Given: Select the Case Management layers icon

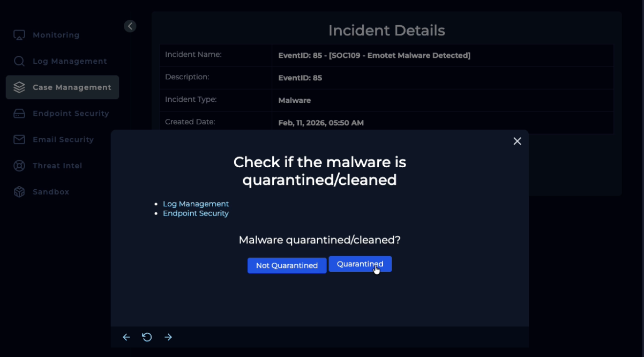Looking at the screenshot, I should pos(19,87).
